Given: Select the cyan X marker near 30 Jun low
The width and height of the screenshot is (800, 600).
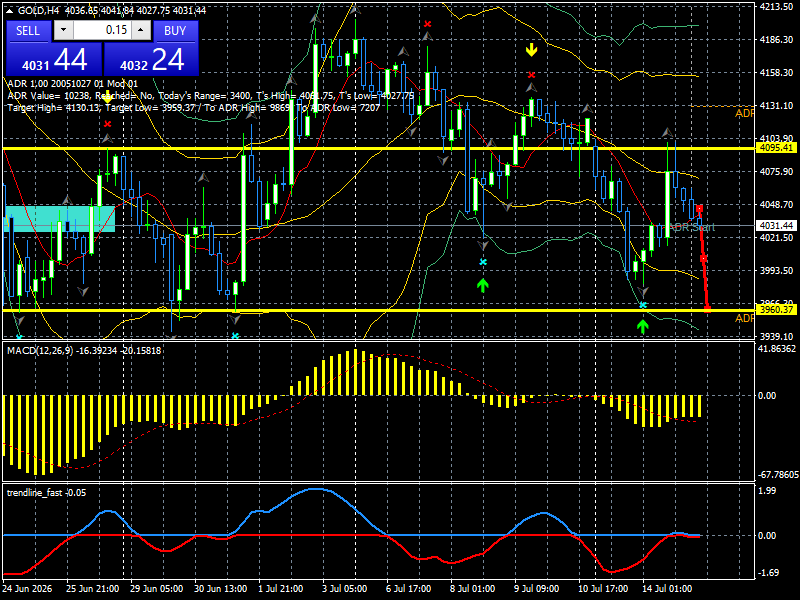Looking at the screenshot, I should pyautogui.click(x=235, y=336).
